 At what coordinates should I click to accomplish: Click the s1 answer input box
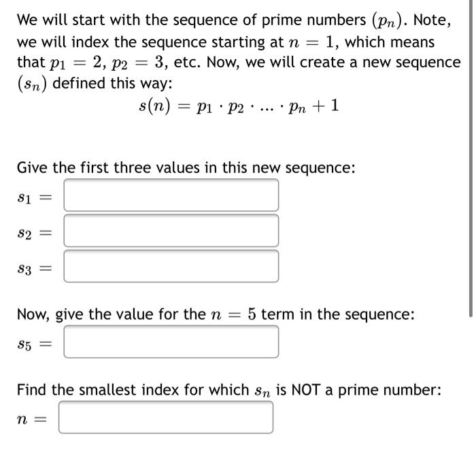coord(171,195)
